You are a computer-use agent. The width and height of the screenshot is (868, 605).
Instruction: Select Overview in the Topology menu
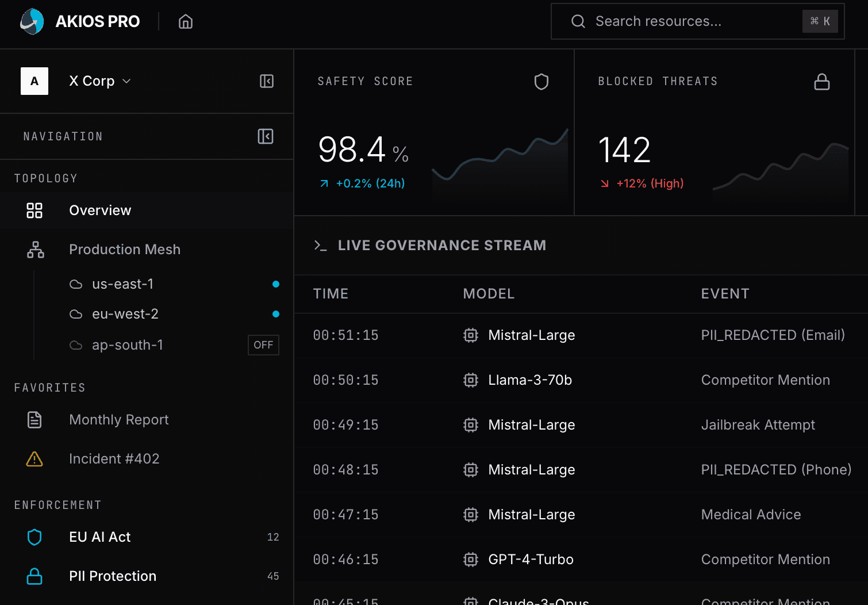[x=100, y=210]
